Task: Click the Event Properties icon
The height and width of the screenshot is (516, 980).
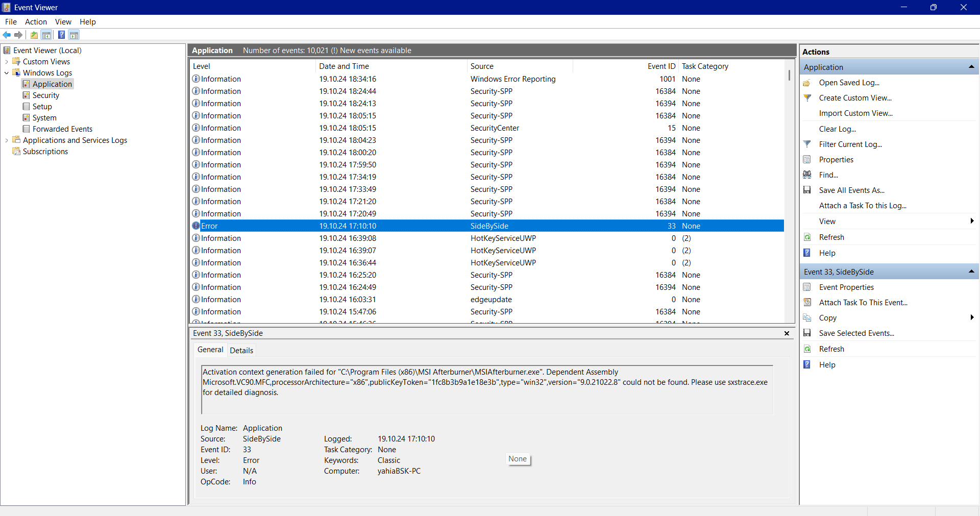Action: [807, 287]
